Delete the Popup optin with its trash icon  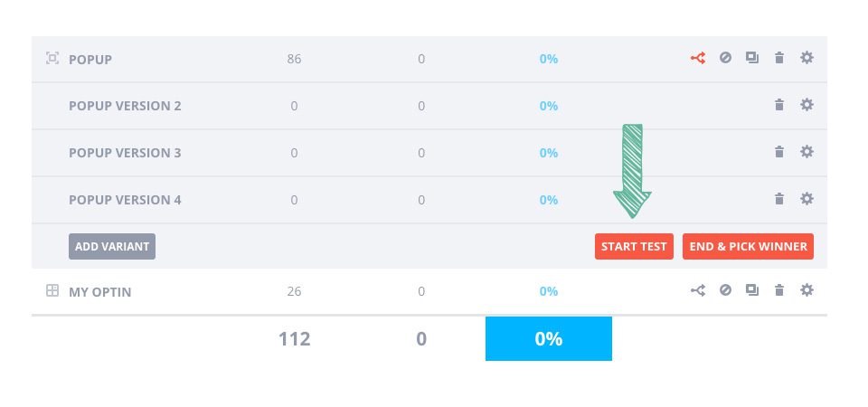coord(778,59)
